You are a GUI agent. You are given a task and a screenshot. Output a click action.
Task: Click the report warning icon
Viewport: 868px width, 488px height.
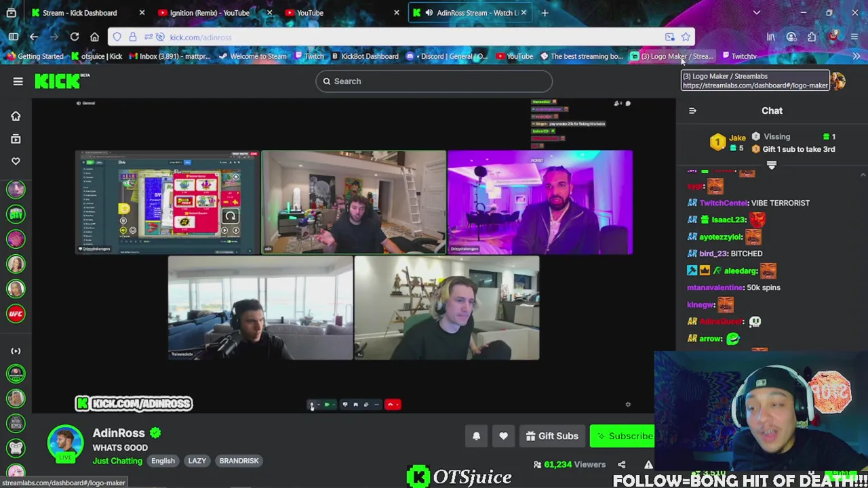(x=648, y=464)
